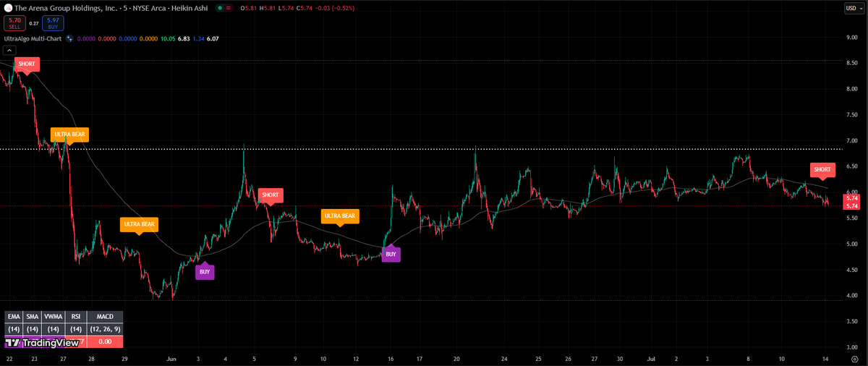Click the Arena Group company logo icon
Viewport: 868px width, 366px height.
point(8,7)
